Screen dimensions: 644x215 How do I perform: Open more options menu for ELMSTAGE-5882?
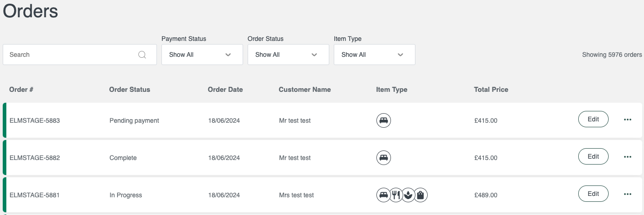[628, 157]
